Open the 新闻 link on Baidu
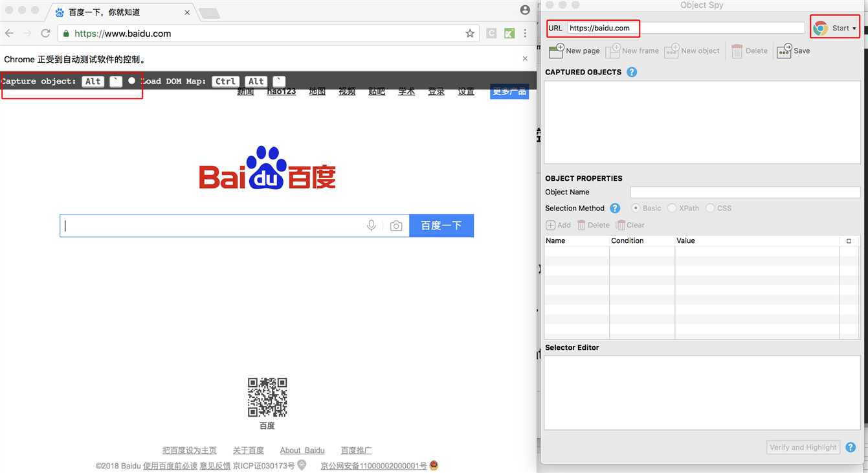This screenshot has height=473, width=868. coord(245,91)
